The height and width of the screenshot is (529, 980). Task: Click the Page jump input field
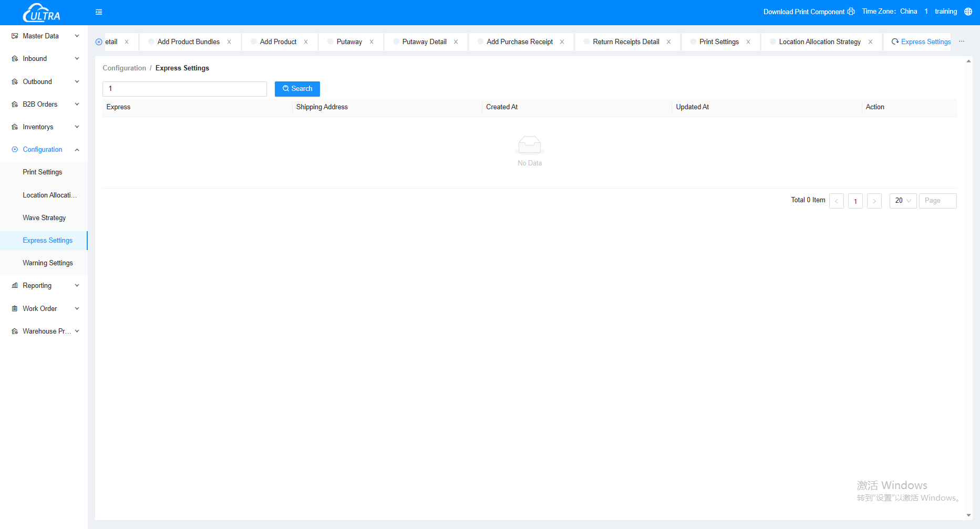[938, 201]
